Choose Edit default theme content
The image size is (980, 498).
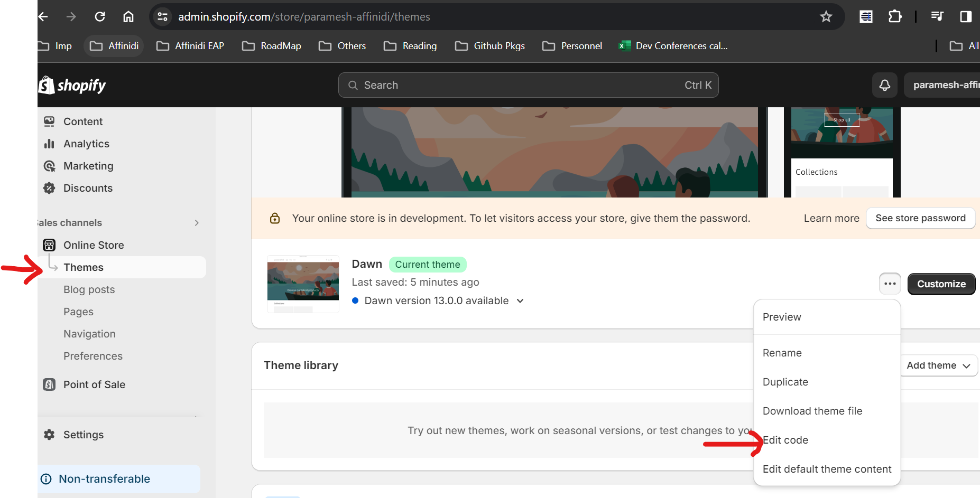827,469
